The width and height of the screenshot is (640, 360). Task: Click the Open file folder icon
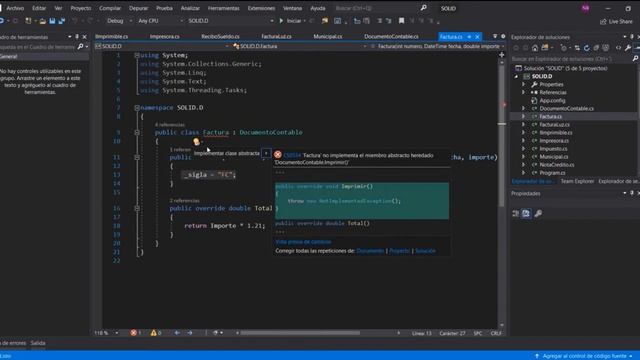tap(42, 20)
